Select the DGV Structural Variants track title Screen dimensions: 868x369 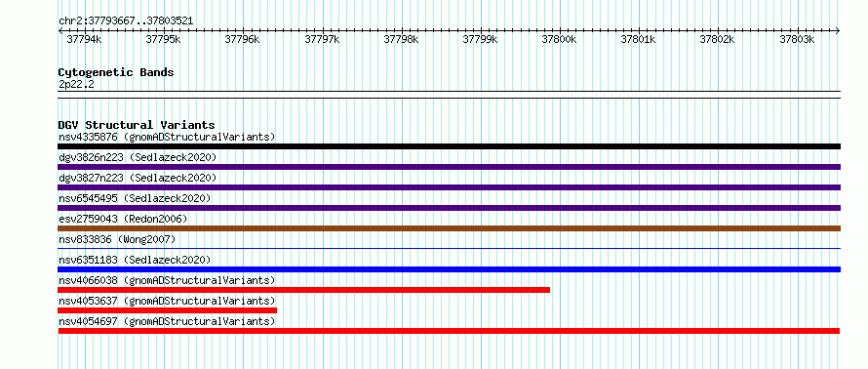point(137,125)
